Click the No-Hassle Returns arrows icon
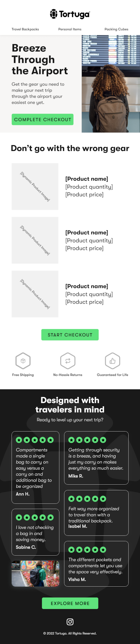This screenshot has width=140, height=644. [68, 361]
